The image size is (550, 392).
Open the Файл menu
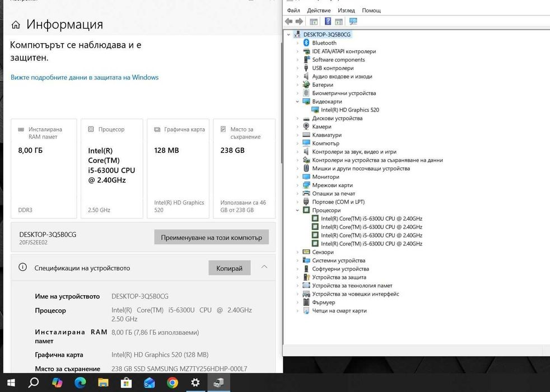(293, 10)
